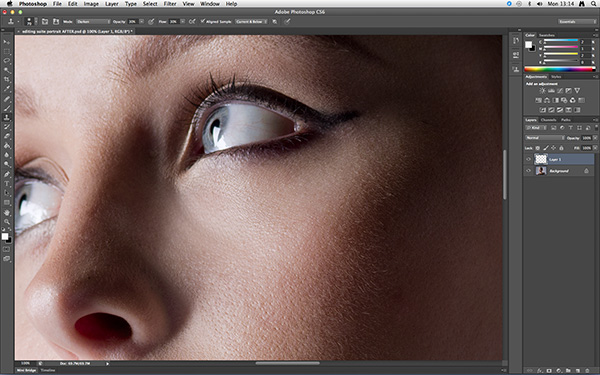This screenshot has width=600, height=375.
Task: Switch to the Swatches tab
Action: coord(547,35)
